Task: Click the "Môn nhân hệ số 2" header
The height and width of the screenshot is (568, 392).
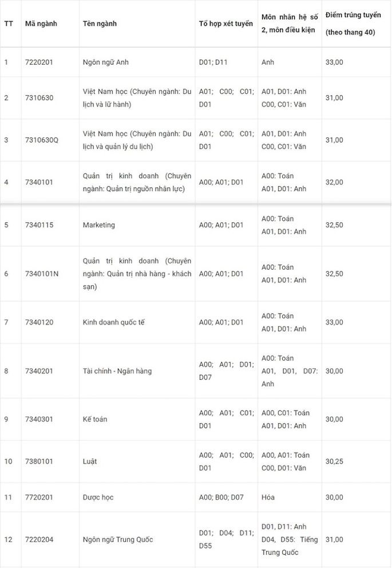Action: point(289,23)
